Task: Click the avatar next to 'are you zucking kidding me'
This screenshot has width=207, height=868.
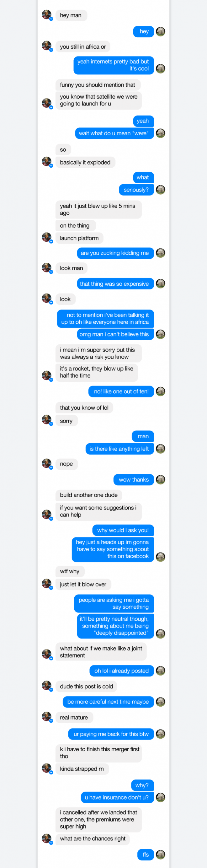Action: pos(161,253)
